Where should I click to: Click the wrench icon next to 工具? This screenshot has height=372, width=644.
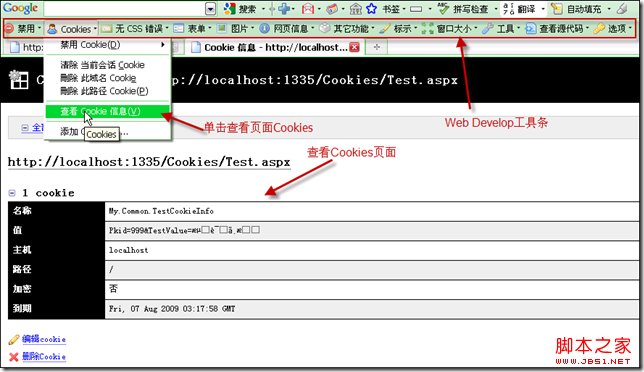tap(488, 28)
